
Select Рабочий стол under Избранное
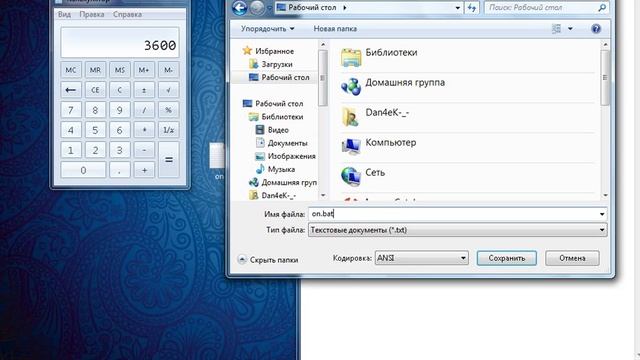279,77
